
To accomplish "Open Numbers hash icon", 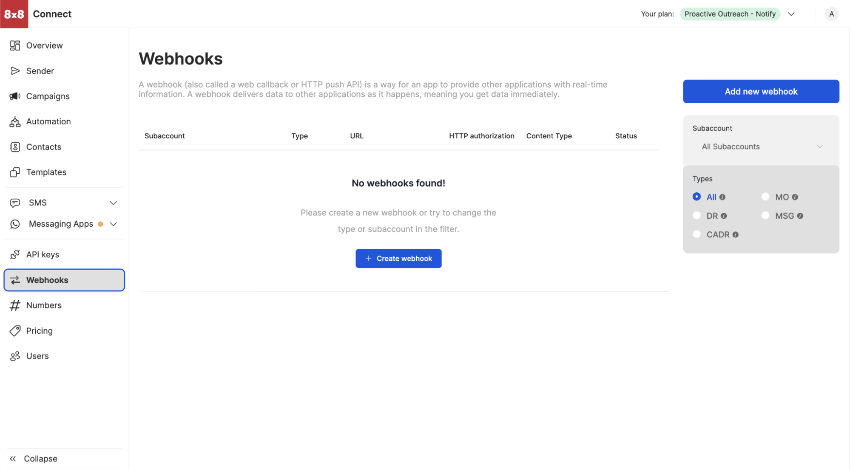I will click(15, 305).
